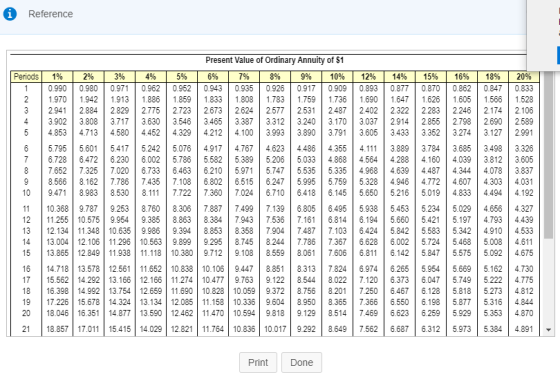Image resolution: width=560 pixels, height=377 pixels.
Task: Select the 9% column header
Action: click(306, 77)
